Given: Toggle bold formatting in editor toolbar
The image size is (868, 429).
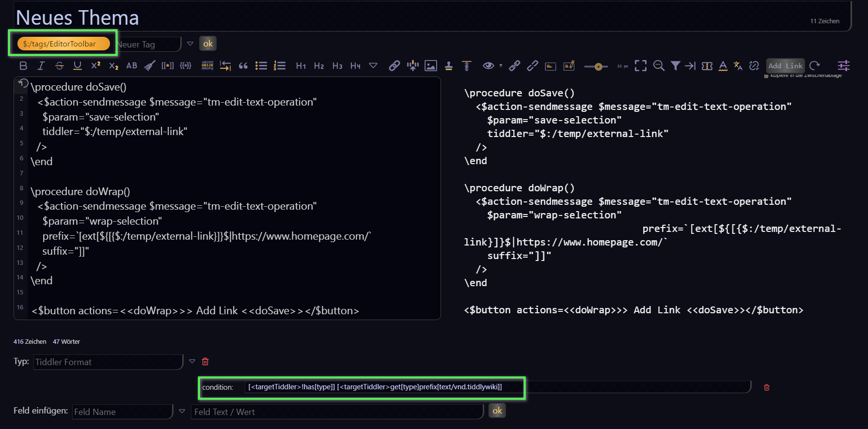Looking at the screenshot, I should tap(23, 66).
